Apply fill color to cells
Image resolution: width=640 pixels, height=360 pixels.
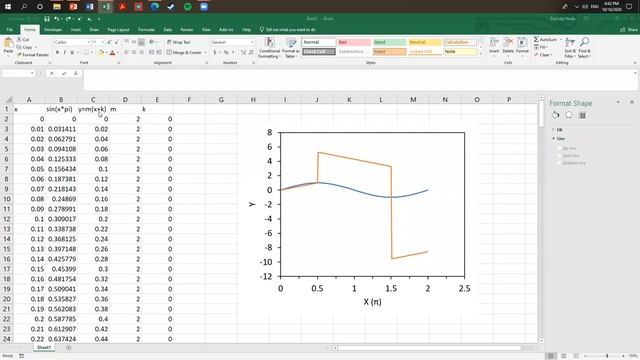pos(101,53)
